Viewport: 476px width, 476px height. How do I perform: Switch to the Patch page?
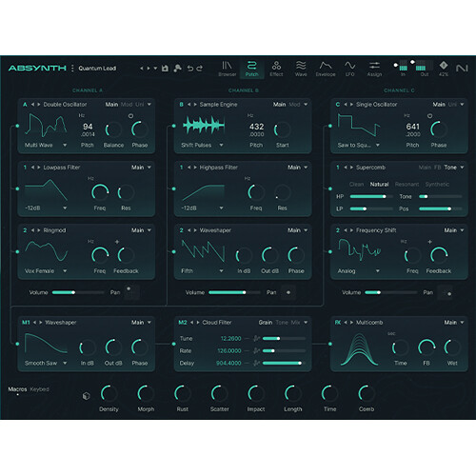tap(251, 69)
